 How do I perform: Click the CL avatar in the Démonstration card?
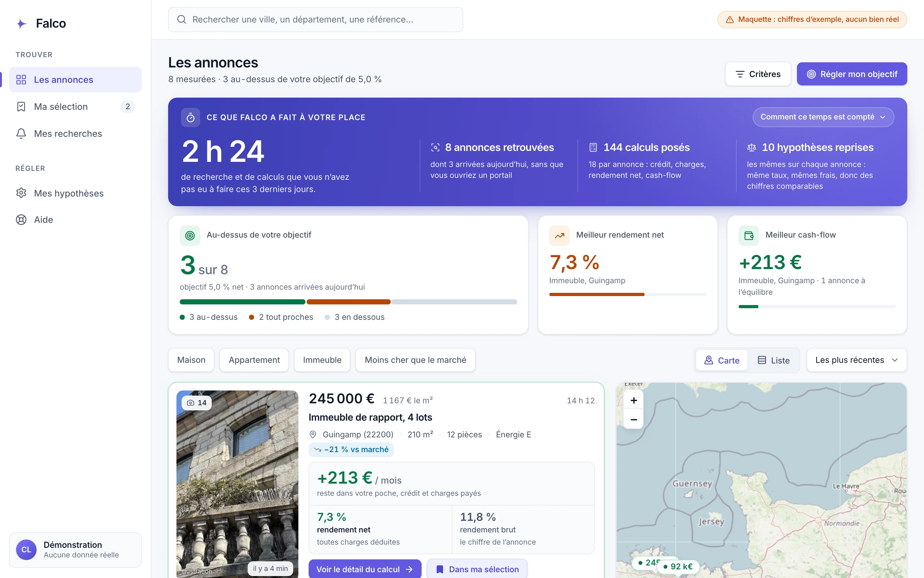[x=26, y=550]
